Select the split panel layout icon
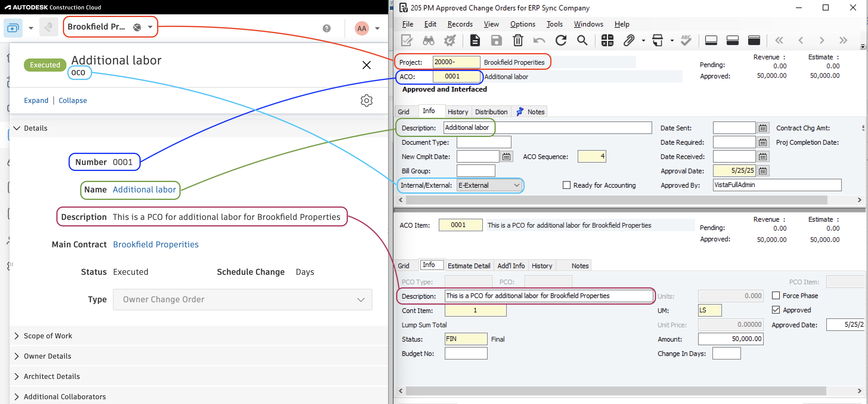This screenshot has width=868, height=404. [732, 41]
